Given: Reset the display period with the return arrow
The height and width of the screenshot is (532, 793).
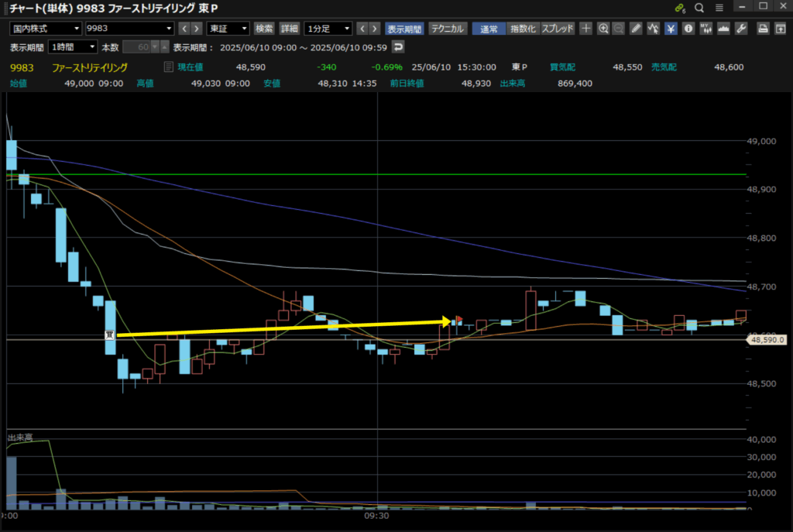Looking at the screenshot, I should [x=399, y=47].
